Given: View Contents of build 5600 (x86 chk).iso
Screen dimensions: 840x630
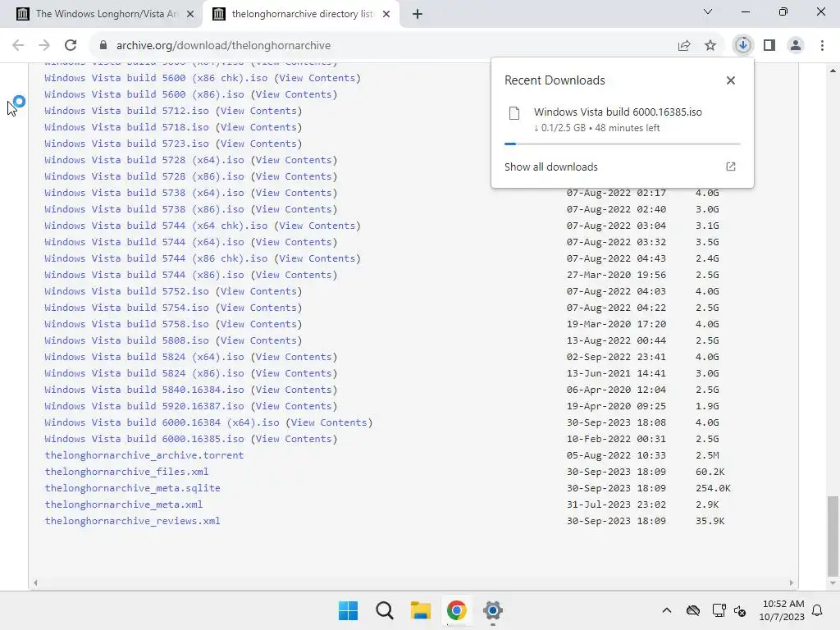Looking at the screenshot, I should 317,78.
